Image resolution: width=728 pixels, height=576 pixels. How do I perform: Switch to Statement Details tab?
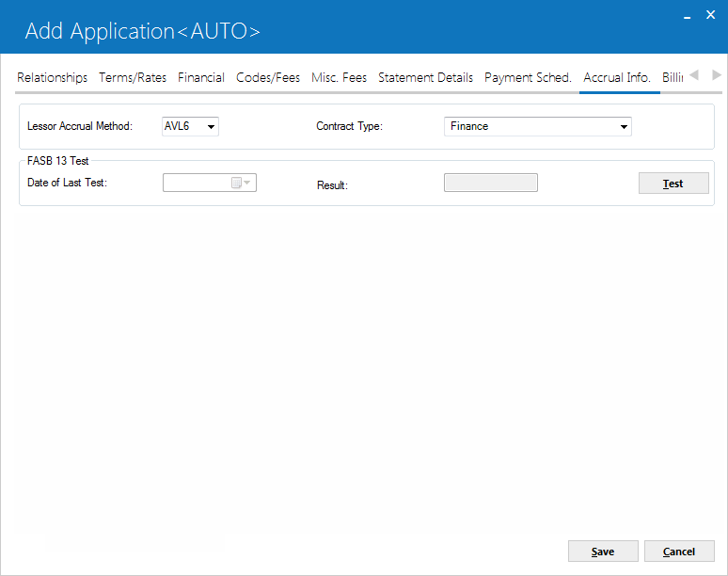point(425,77)
